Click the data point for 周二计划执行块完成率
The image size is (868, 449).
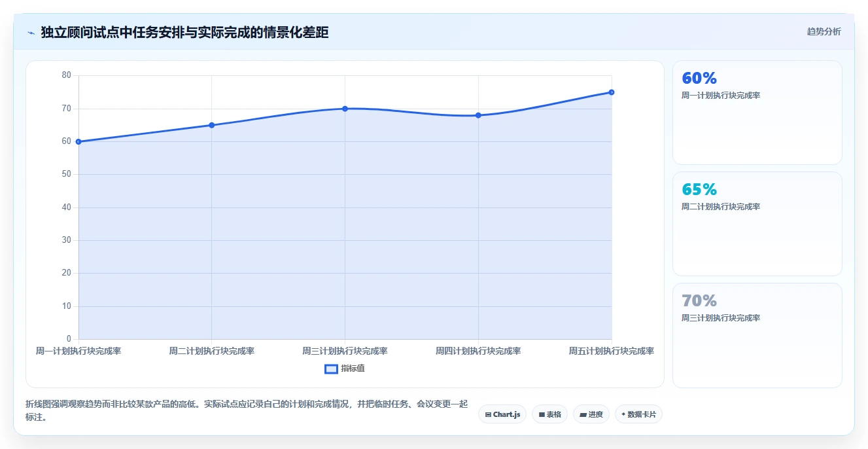click(x=211, y=125)
